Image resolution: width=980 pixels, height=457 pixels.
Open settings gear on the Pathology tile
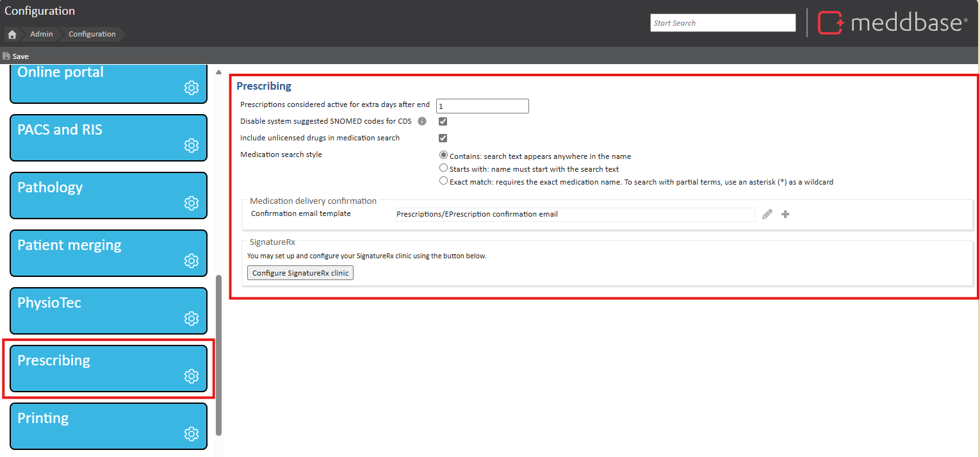[191, 203]
